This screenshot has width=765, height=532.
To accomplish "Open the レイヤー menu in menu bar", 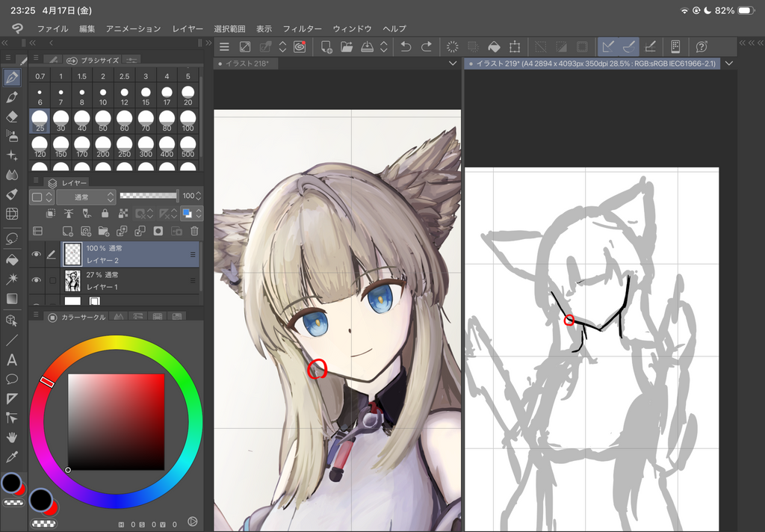I will 188,28.
